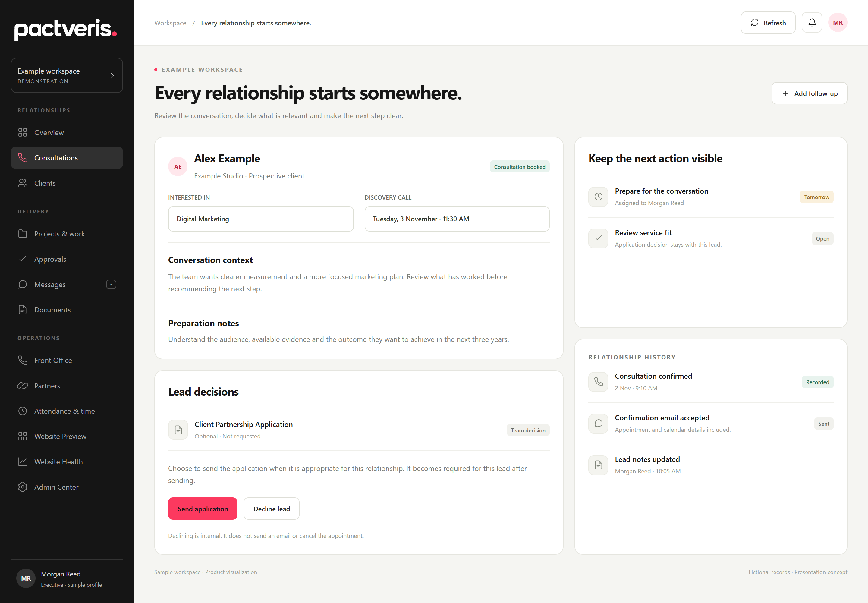Click the Add follow-up button
The height and width of the screenshot is (603, 868).
[x=809, y=93]
